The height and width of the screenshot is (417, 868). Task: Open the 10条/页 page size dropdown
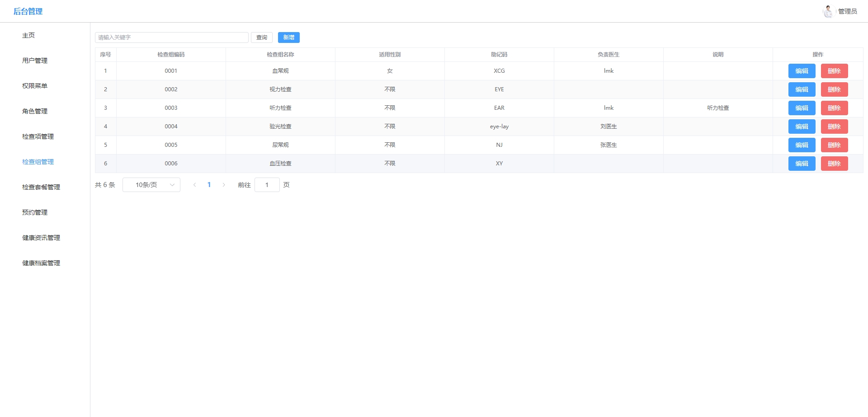[151, 185]
